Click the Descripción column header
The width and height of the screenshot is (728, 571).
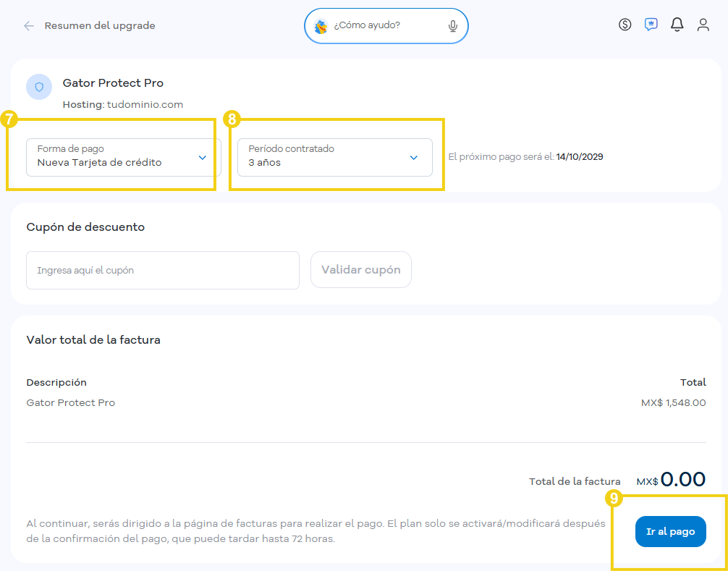[x=56, y=383]
